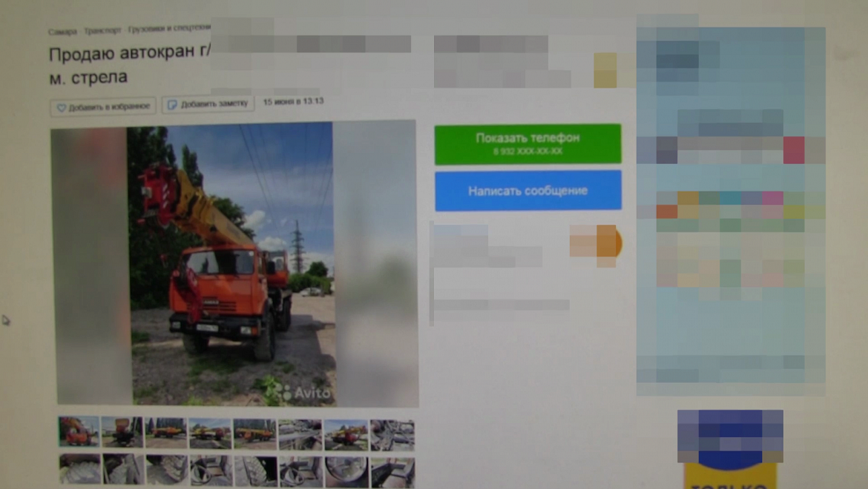Click the note icon in Добавить заметку

point(172,105)
